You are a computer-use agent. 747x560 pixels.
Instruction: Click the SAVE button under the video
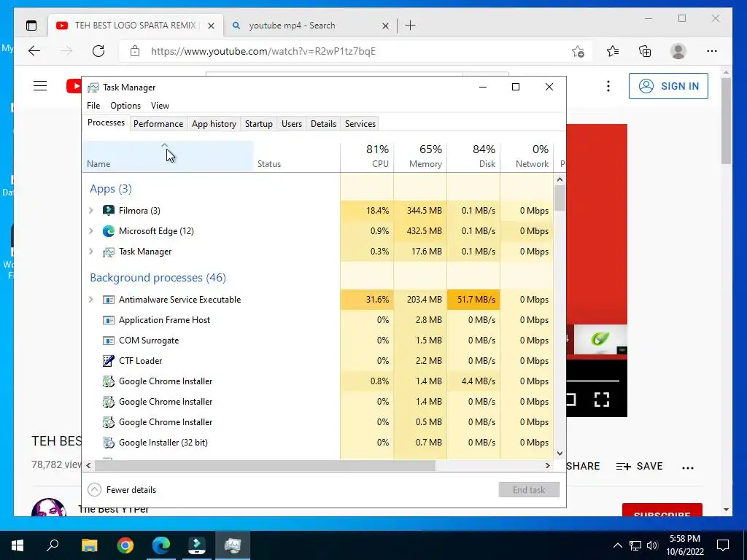[x=639, y=466]
